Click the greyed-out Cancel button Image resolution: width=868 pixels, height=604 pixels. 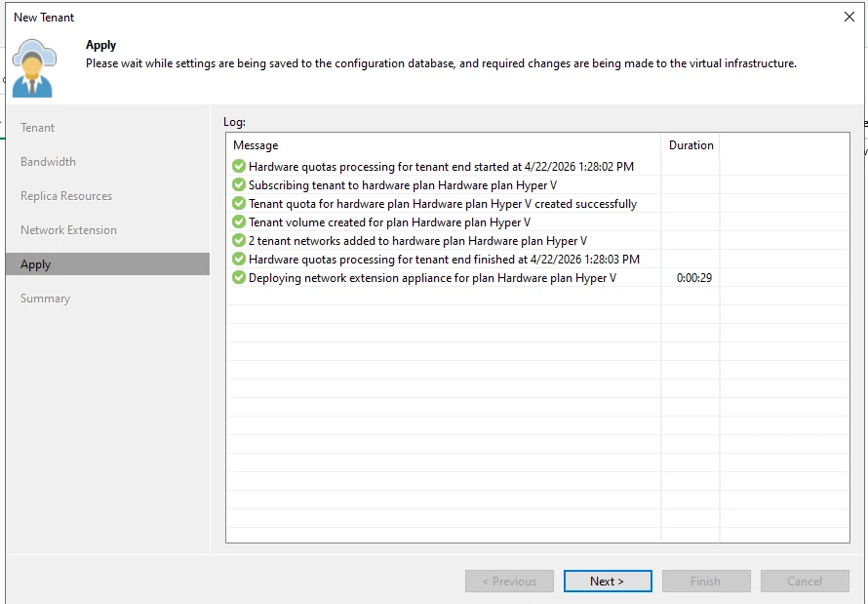tap(805, 581)
